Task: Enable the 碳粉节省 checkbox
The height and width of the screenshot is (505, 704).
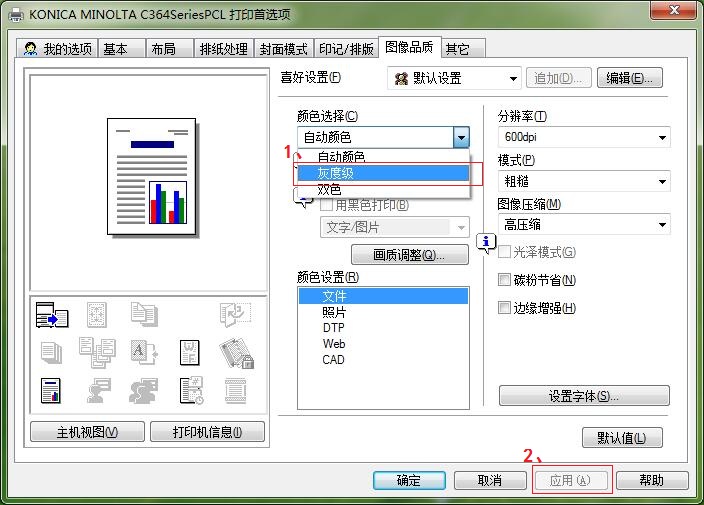Action: [505, 281]
